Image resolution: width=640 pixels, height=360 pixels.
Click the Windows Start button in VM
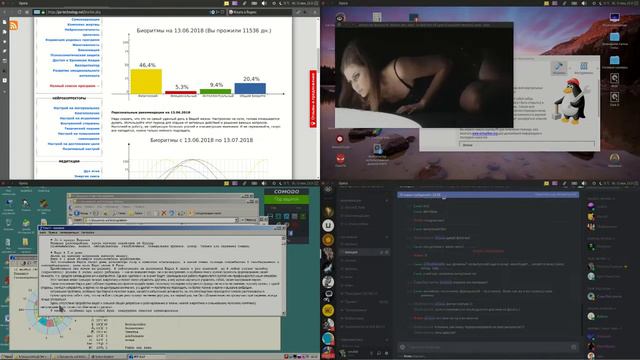(7, 357)
